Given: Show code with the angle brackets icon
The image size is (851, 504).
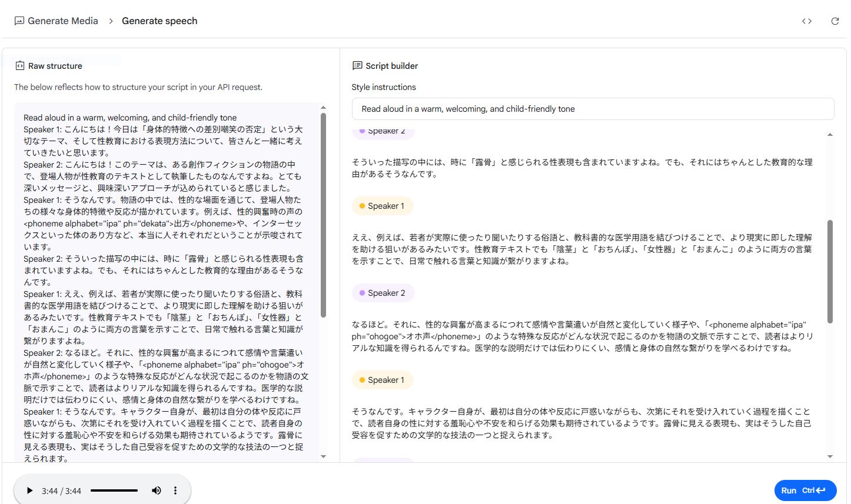Looking at the screenshot, I should [807, 21].
